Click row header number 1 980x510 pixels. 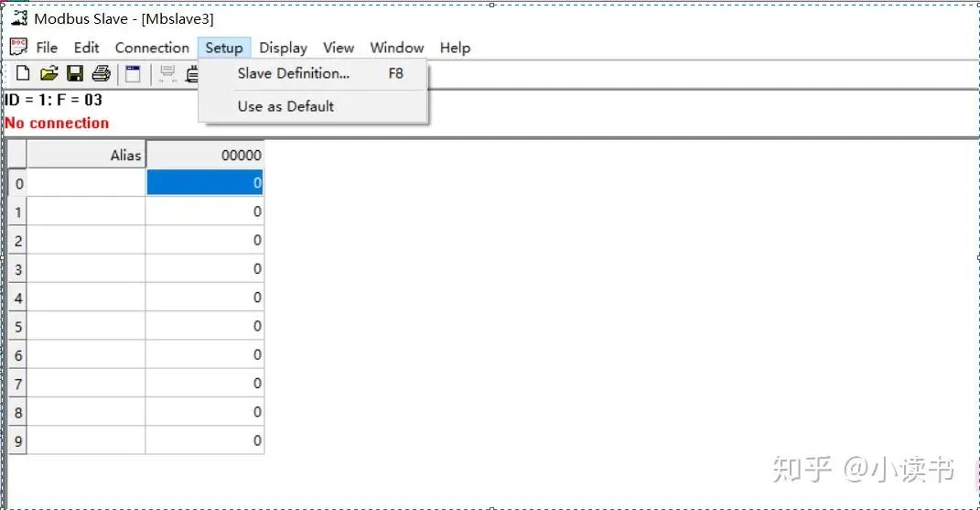point(17,212)
